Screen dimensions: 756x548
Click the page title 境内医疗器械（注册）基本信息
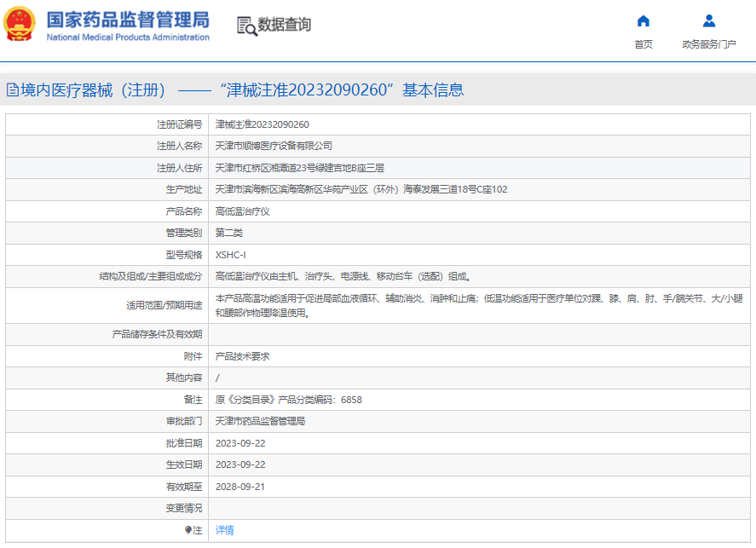pyautogui.click(x=242, y=89)
